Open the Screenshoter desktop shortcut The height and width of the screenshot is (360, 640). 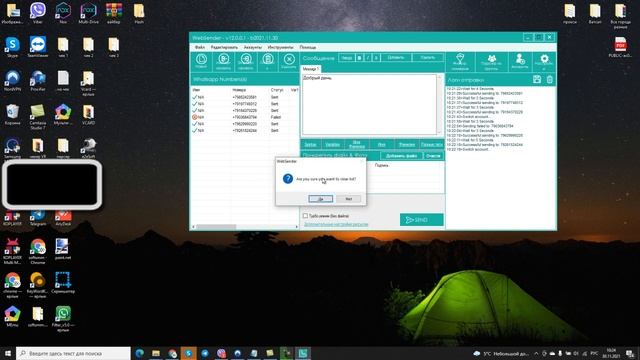pyautogui.click(x=63, y=282)
